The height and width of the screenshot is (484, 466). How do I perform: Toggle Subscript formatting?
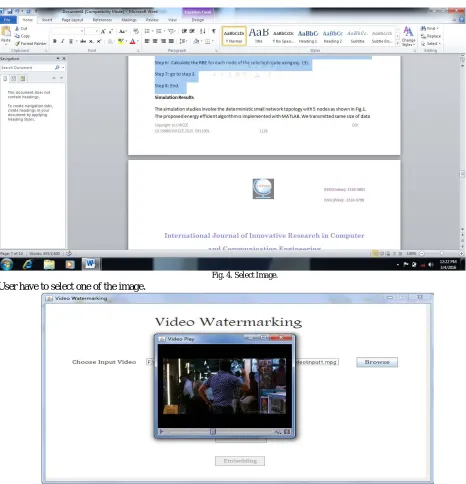pos(91,41)
